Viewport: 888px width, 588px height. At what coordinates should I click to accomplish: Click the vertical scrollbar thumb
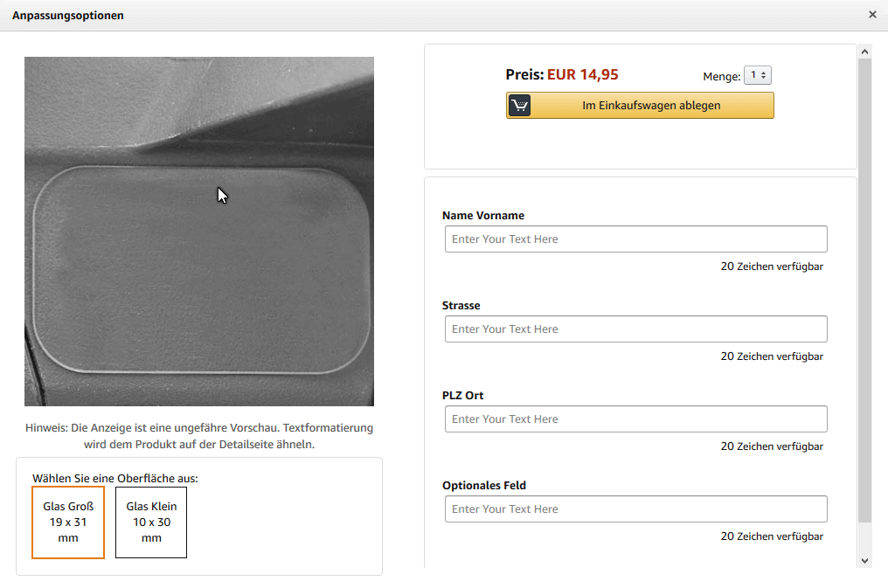pyautogui.click(x=865, y=288)
